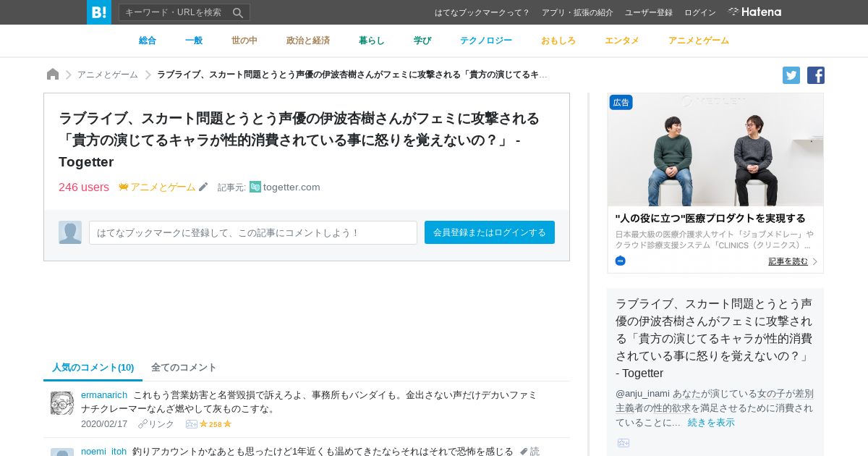Open はてなブックマークって？ link

482,12
